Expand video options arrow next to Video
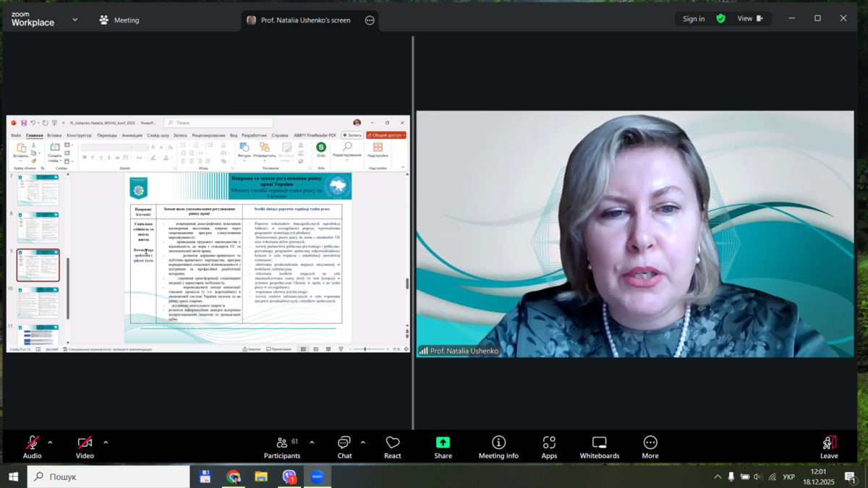Image resolution: width=868 pixels, height=488 pixels. tap(106, 442)
